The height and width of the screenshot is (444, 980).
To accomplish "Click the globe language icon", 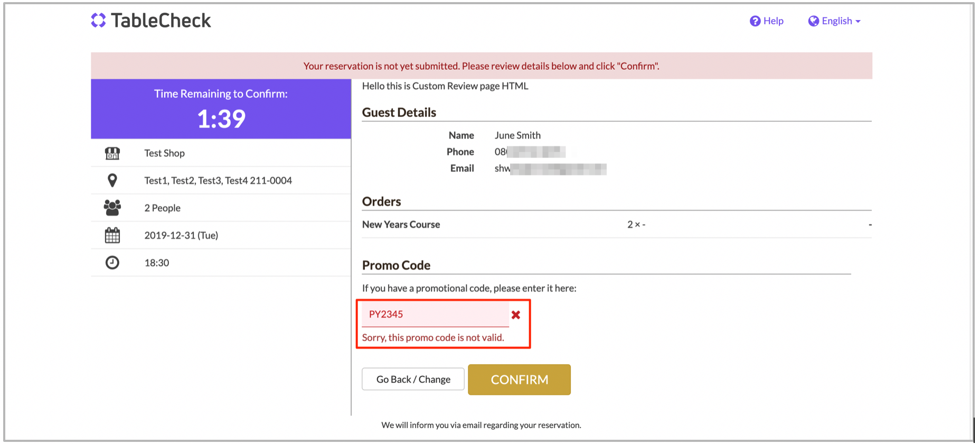I will coord(814,21).
